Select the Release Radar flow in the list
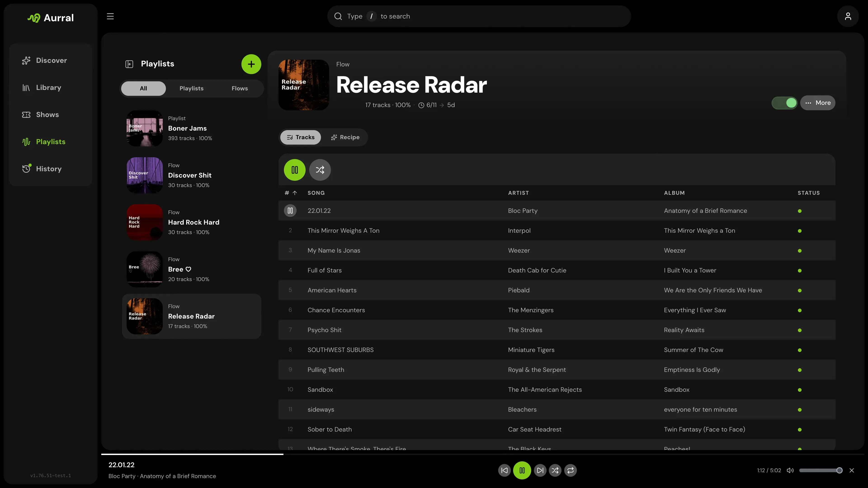 click(191, 316)
